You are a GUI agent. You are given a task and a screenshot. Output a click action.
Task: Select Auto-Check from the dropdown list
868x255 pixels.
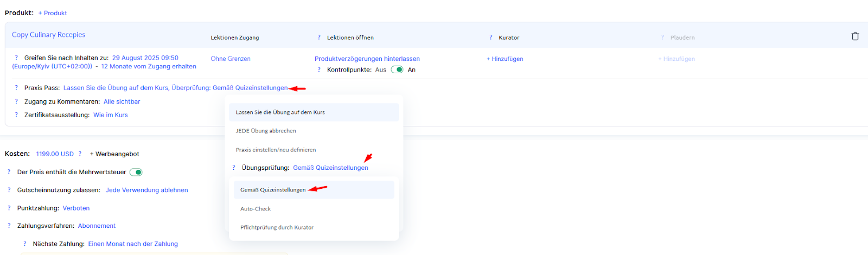coord(256,209)
